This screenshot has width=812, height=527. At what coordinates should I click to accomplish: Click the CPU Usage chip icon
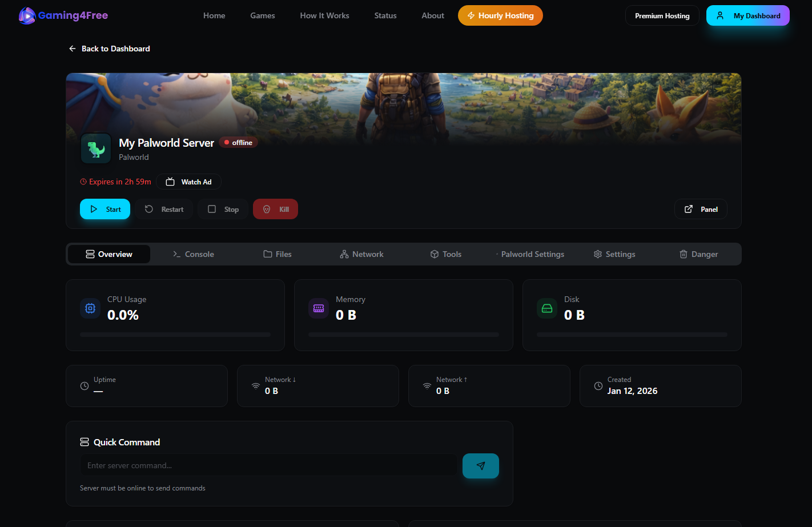click(90, 308)
